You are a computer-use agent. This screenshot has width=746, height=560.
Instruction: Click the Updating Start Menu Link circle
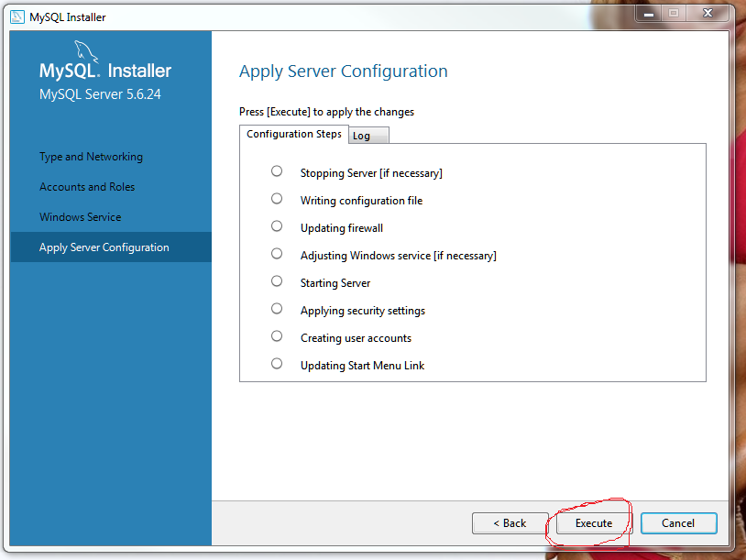coord(277,364)
